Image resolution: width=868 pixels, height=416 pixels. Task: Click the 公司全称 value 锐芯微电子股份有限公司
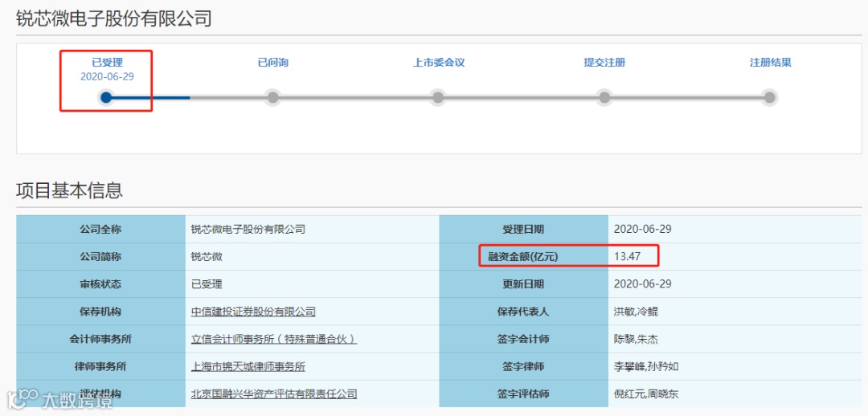[248, 229]
